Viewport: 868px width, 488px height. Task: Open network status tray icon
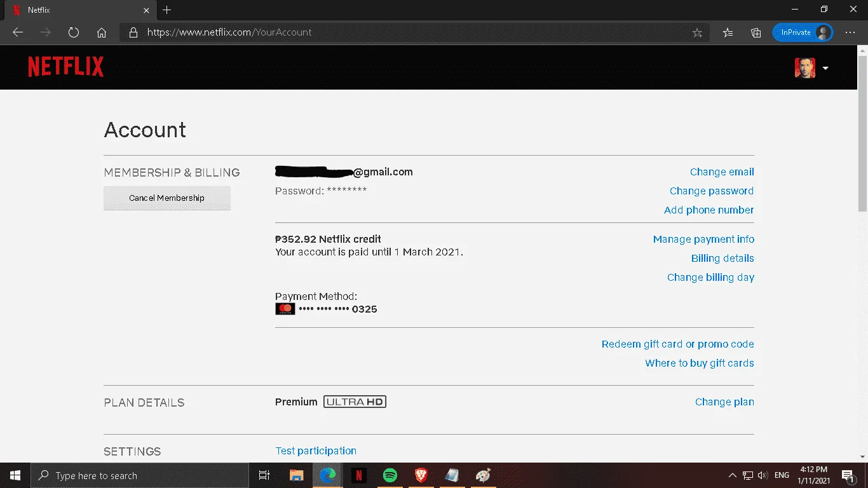[748, 475]
